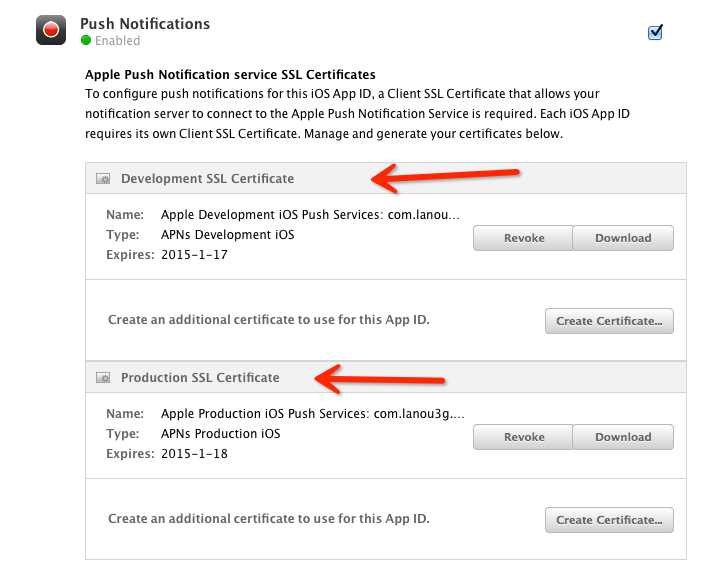Create Certificate under Production SSL section
This screenshot has height=574, width=706.
click(609, 520)
